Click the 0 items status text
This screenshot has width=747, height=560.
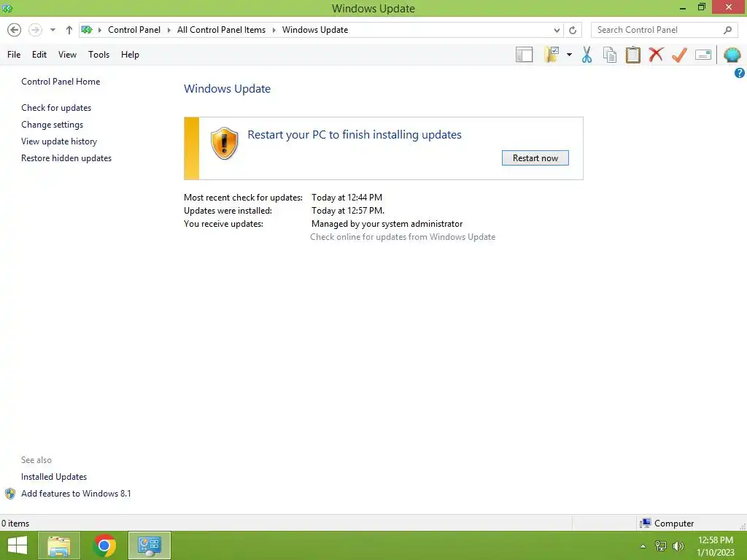pos(15,524)
